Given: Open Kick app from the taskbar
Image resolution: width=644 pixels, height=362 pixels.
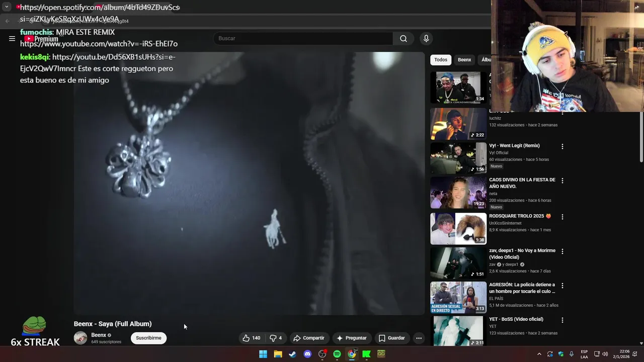Looking at the screenshot, I should 366,354.
